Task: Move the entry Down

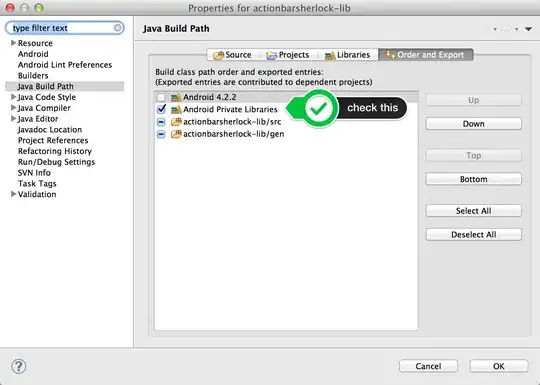Action: pyautogui.click(x=474, y=124)
